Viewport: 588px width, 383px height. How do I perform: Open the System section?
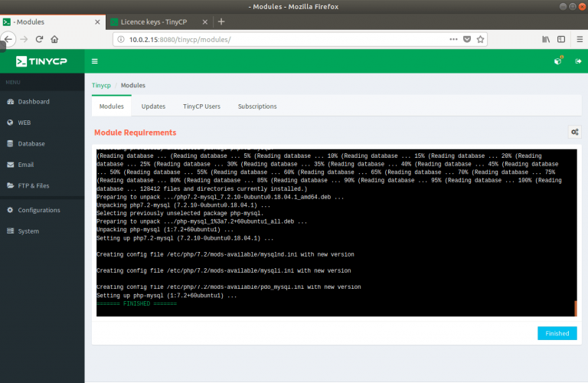(28, 231)
